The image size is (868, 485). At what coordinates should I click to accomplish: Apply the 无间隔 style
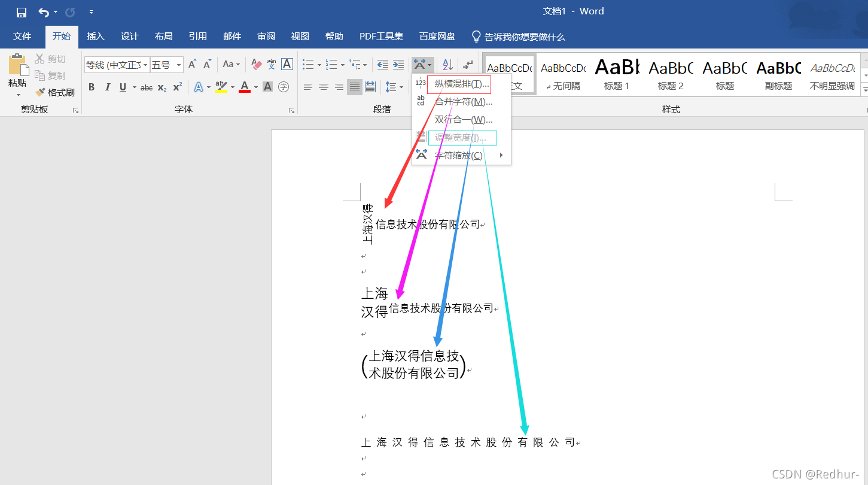(x=564, y=74)
